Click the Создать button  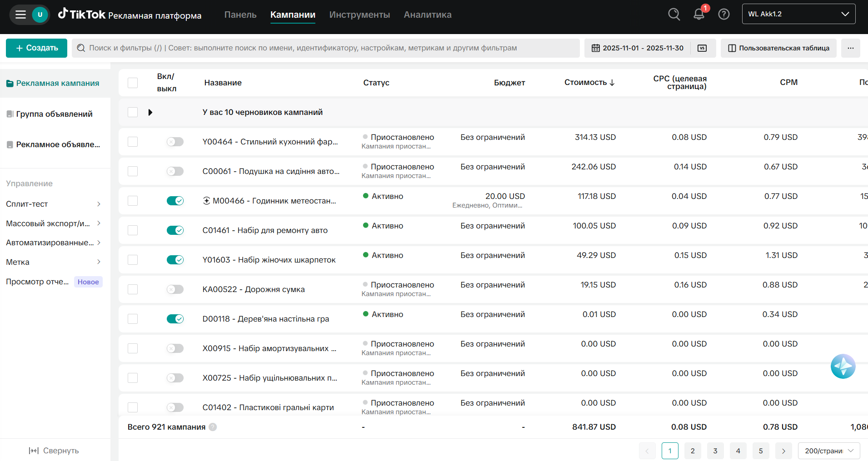(x=36, y=48)
